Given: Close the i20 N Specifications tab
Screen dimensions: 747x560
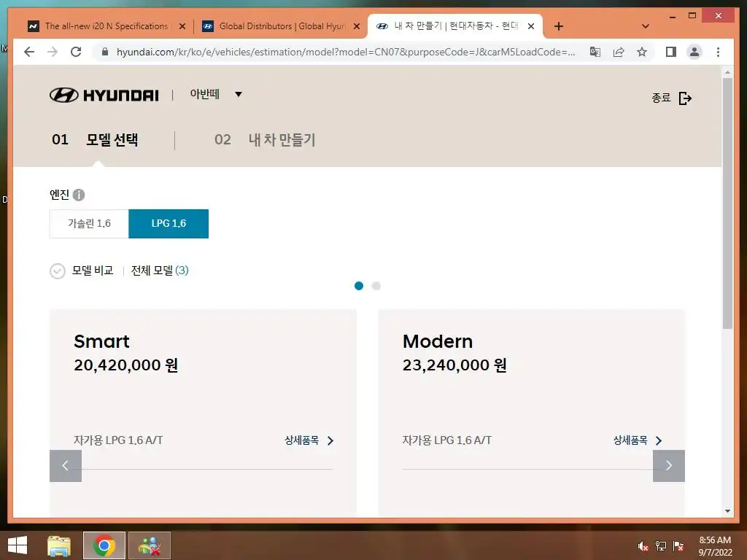Looking at the screenshot, I should [x=182, y=27].
